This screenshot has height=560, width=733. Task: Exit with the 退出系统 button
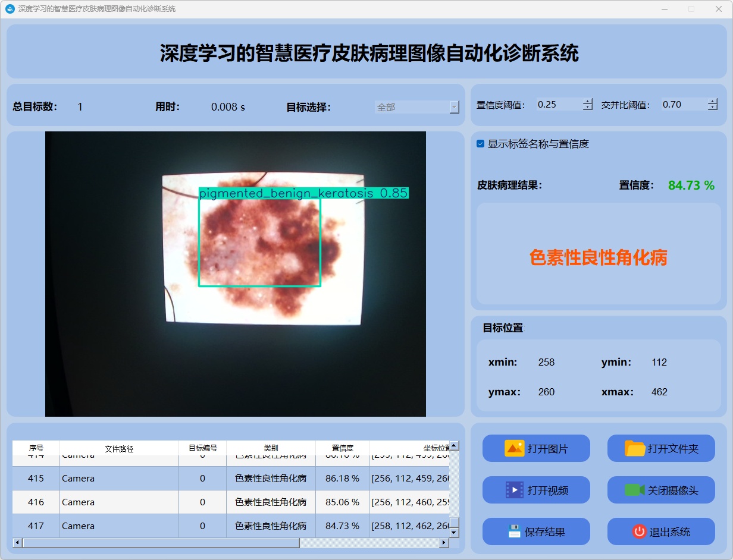pos(661,531)
